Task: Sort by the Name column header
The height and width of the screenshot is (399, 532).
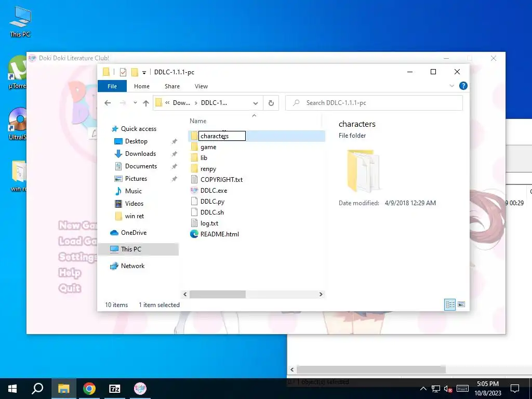Action: point(198,121)
